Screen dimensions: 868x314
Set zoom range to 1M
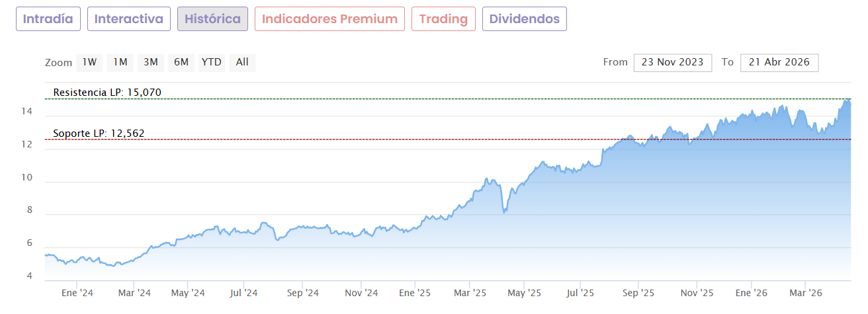(x=120, y=62)
